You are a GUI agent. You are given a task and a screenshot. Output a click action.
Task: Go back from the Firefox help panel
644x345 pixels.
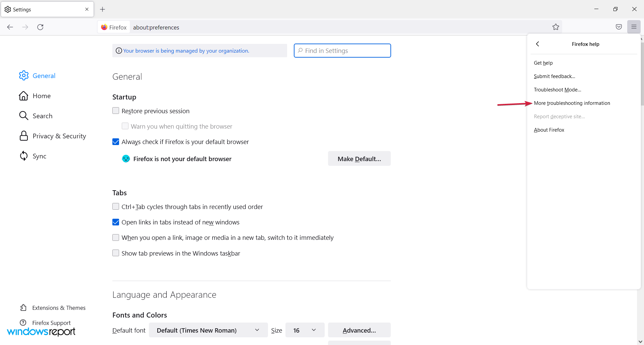coord(538,44)
